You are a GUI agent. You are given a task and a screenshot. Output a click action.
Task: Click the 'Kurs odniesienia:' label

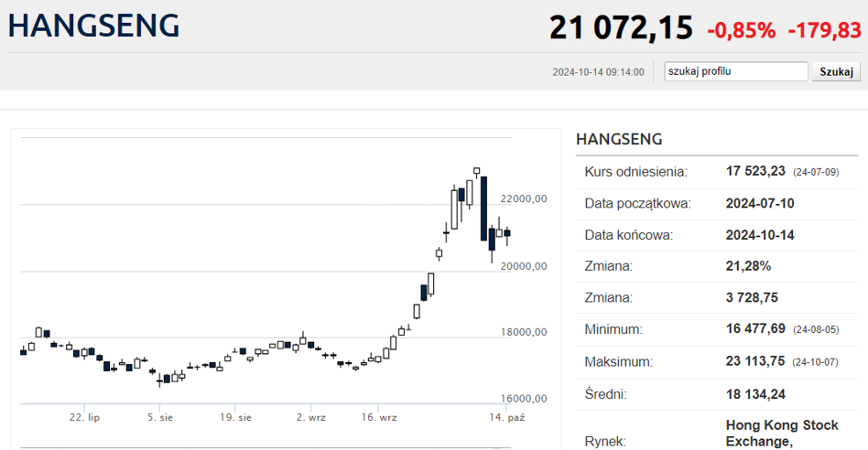635,172
